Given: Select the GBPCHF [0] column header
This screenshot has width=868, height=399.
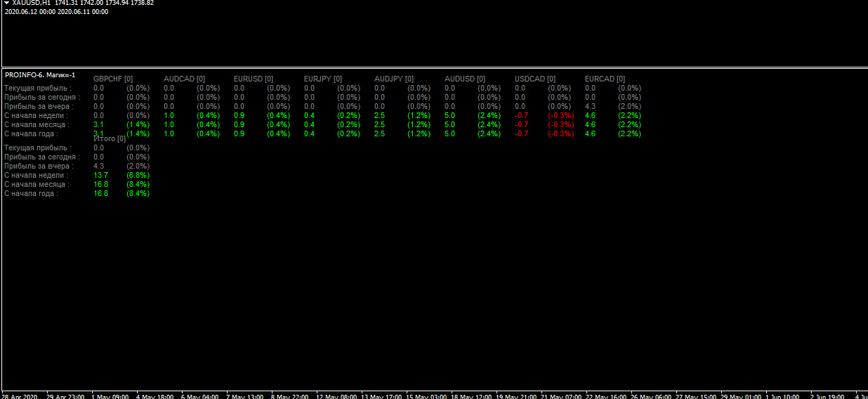Looking at the screenshot, I should click(x=113, y=79).
